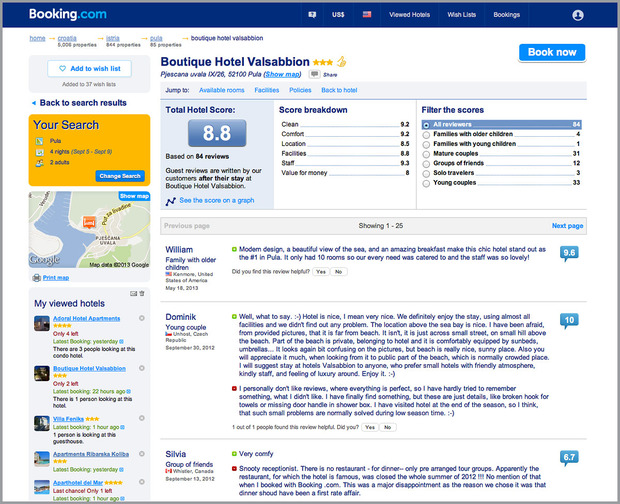Open the customer service chat icon in header

pyautogui.click(x=312, y=15)
